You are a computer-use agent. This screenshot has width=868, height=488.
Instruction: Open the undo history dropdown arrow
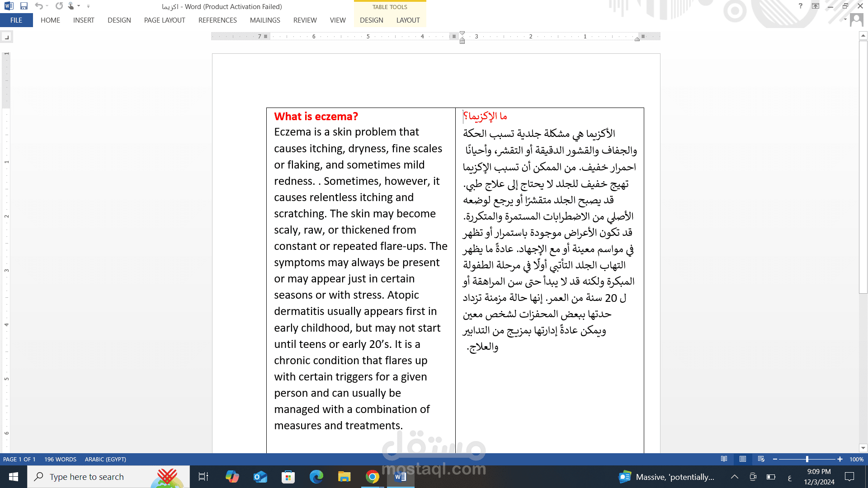coord(47,6)
